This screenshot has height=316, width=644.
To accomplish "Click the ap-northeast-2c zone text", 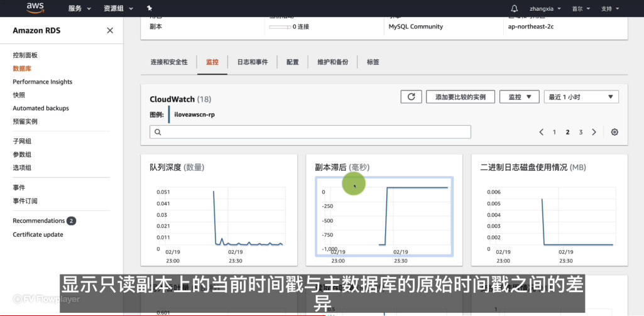I will 532,26.
